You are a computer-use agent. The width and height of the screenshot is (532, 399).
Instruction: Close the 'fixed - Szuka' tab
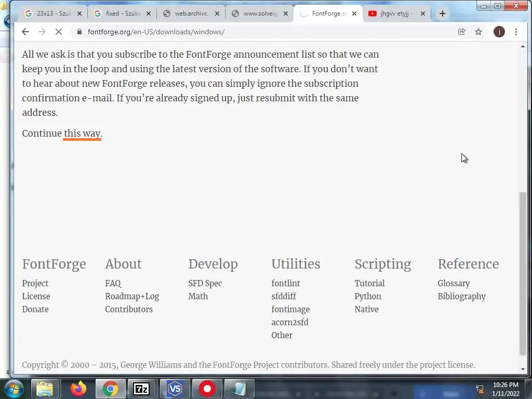pos(148,14)
